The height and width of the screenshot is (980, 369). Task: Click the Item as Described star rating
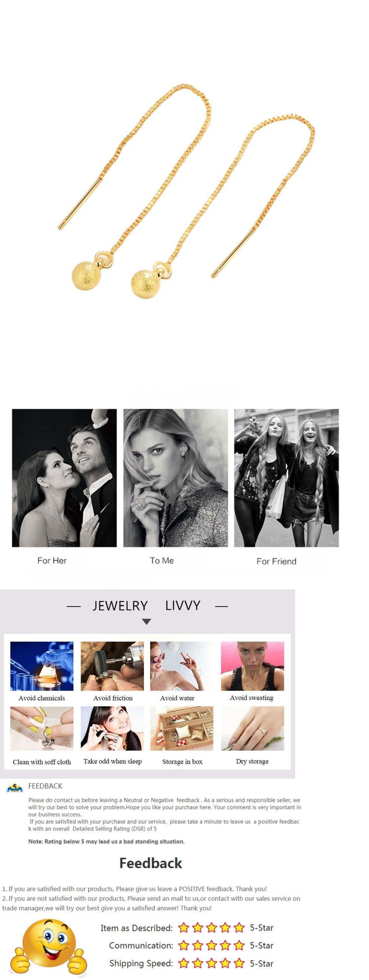(211, 927)
